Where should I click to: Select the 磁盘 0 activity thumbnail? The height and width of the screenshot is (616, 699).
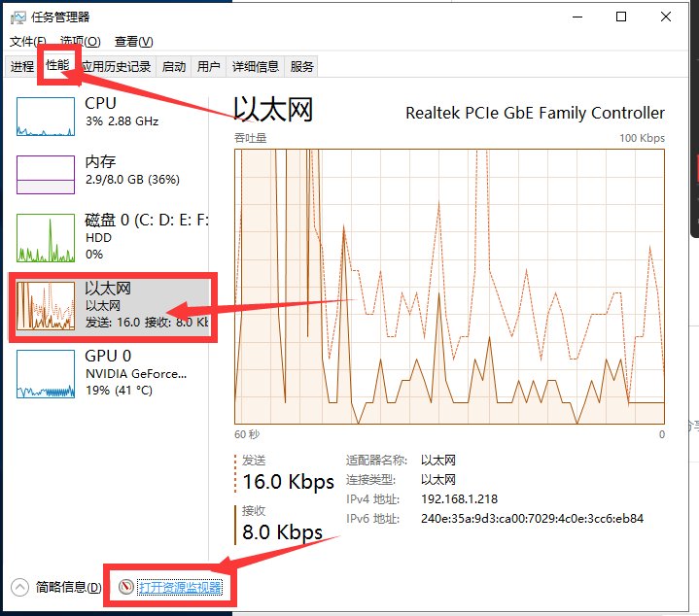(x=46, y=238)
